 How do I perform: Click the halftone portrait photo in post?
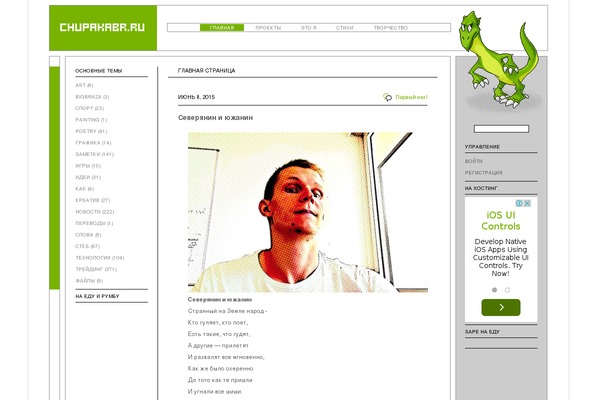(x=308, y=212)
